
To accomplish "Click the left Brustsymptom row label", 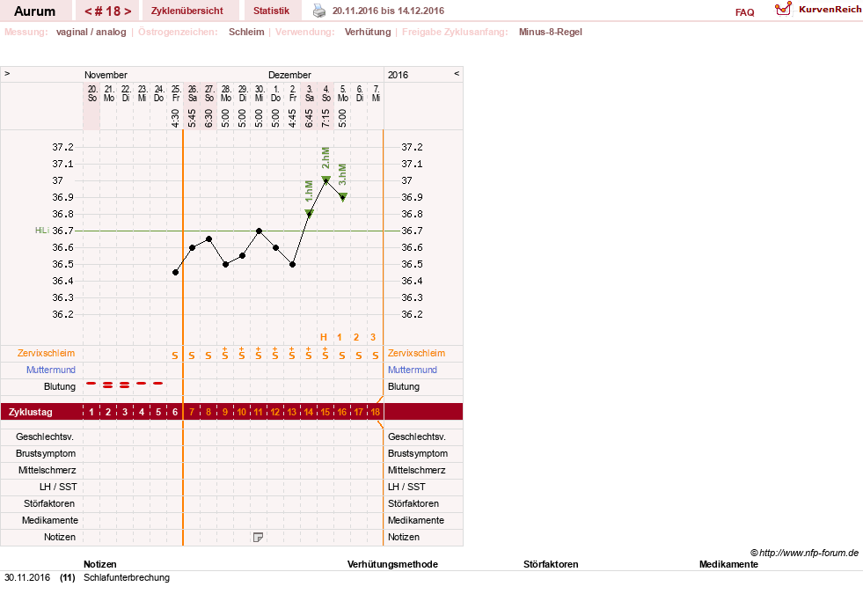I will click(46, 453).
